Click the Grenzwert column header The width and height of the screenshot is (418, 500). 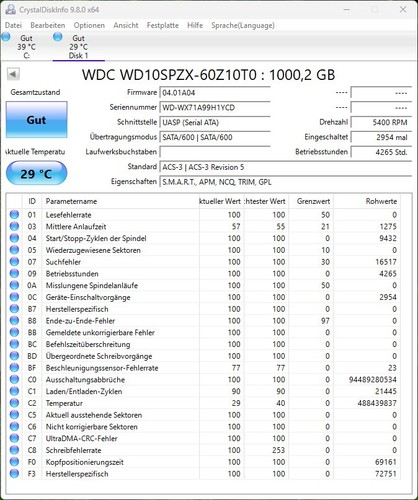pyautogui.click(x=311, y=201)
